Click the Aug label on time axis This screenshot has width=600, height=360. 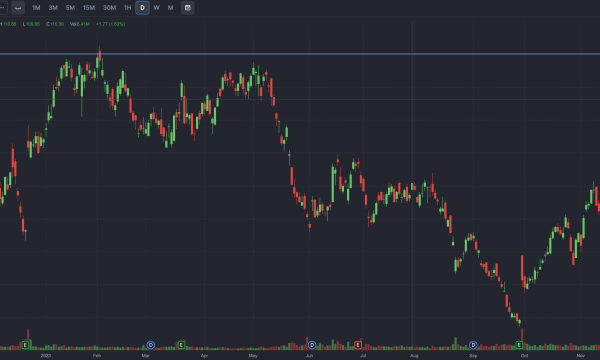click(x=414, y=356)
